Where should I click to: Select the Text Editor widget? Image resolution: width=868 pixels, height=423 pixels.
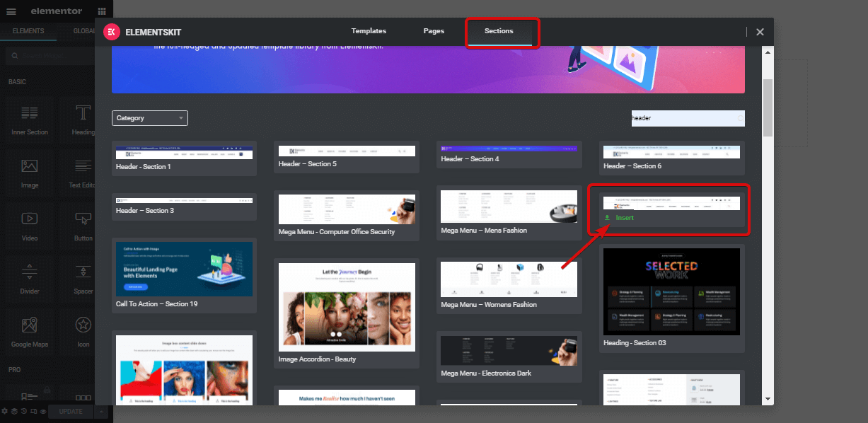point(83,173)
